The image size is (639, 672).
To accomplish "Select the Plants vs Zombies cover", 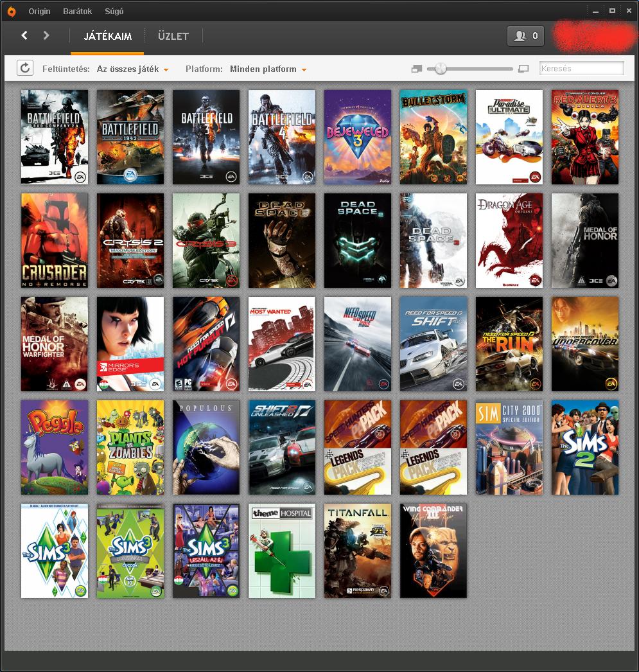I will coord(130,447).
